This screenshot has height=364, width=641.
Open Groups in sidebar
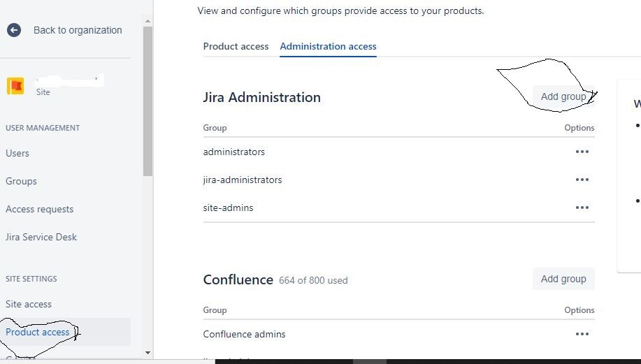coord(21,182)
